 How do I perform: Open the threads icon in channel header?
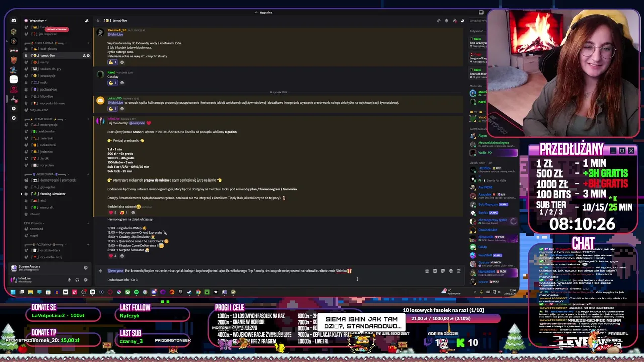click(438, 21)
